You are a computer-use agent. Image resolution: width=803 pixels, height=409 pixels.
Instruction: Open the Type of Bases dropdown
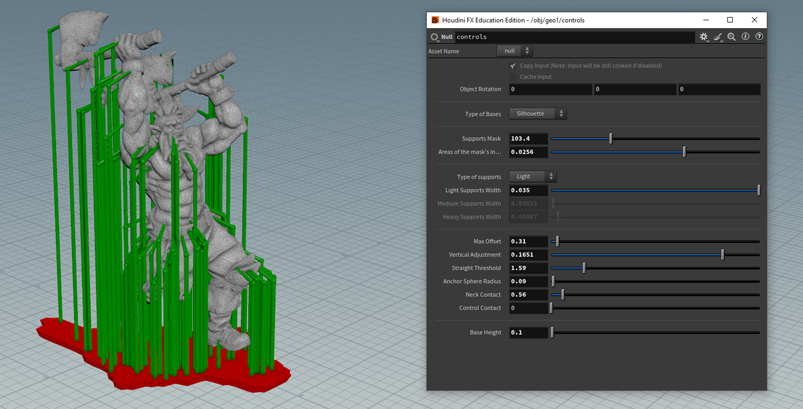(x=538, y=114)
